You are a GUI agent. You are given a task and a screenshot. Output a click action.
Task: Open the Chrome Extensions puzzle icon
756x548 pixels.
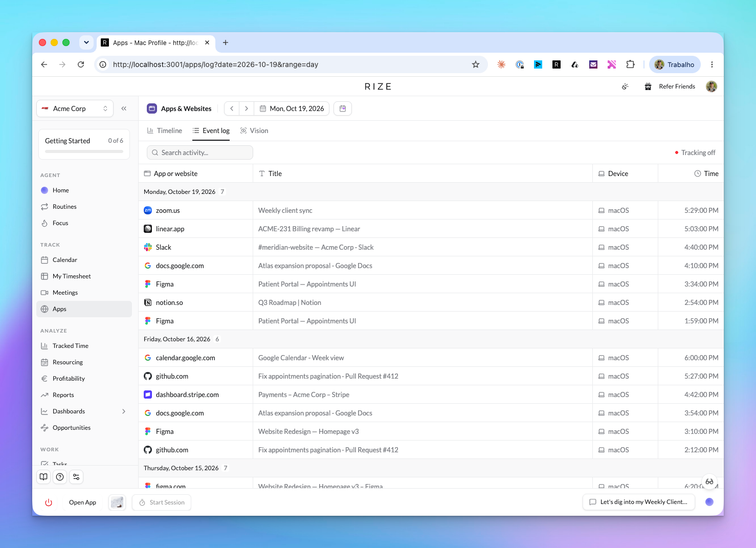tap(630, 64)
